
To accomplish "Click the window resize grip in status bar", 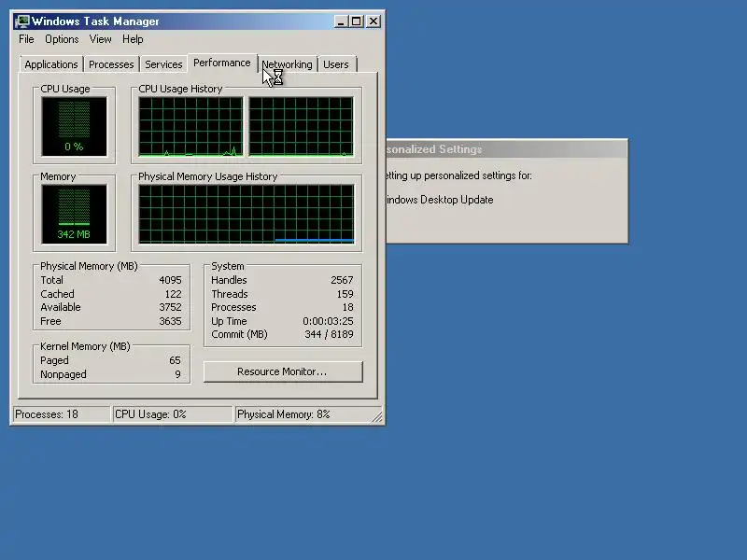I will tap(377, 417).
